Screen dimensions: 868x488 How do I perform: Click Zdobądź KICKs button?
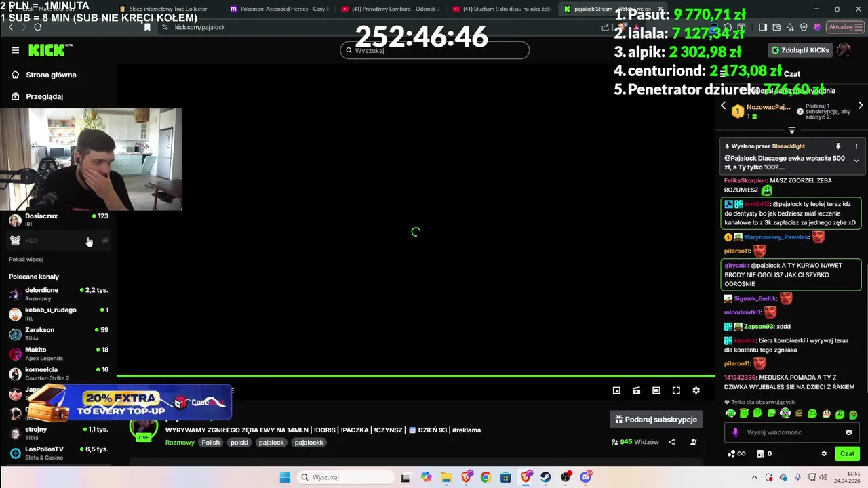coord(800,50)
